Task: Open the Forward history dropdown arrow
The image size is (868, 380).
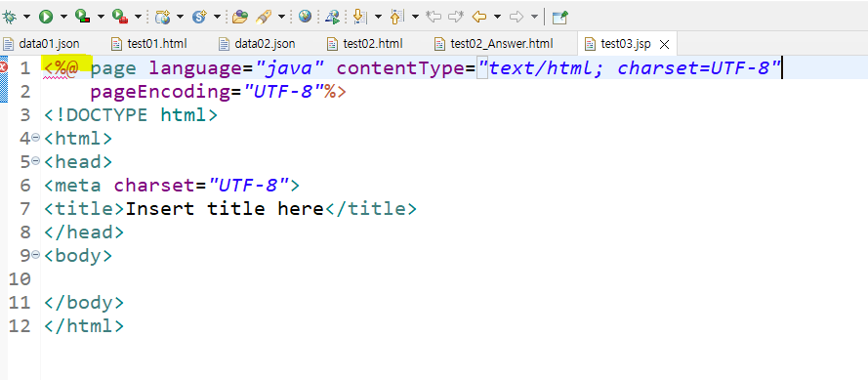Action: [x=534, y=18]
